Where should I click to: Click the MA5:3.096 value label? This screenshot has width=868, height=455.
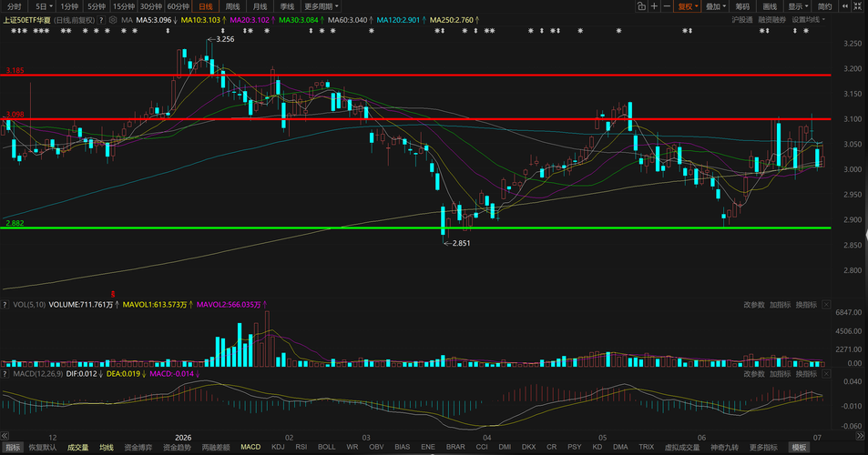click(x=153, y=20)
